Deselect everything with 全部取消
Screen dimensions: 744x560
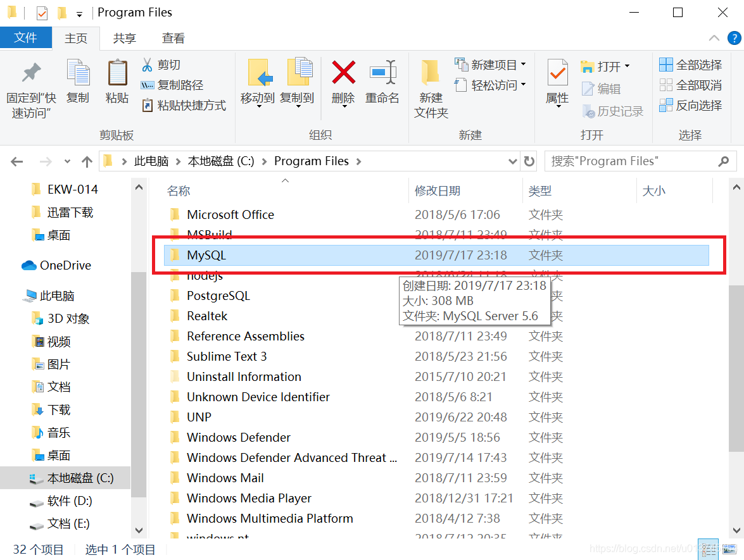click(x=691, y=85)
